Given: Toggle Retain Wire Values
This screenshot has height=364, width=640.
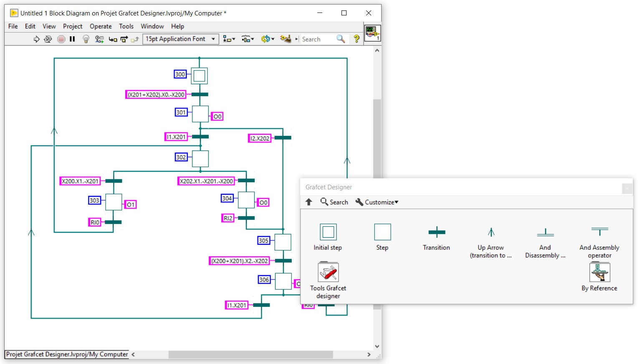Looking at the screenshot, I should [x=99, y=39].
